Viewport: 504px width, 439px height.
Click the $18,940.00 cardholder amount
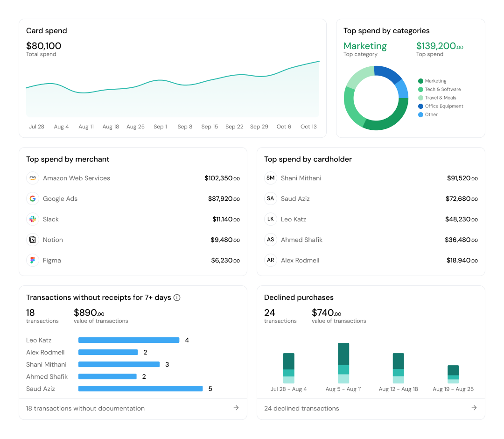[x=462, y=261]
